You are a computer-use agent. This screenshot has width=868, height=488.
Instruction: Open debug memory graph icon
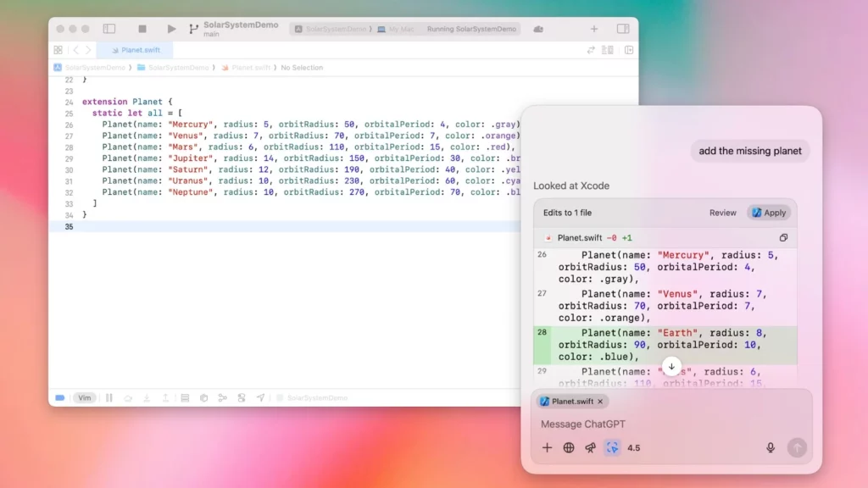(x=203, y=398)
